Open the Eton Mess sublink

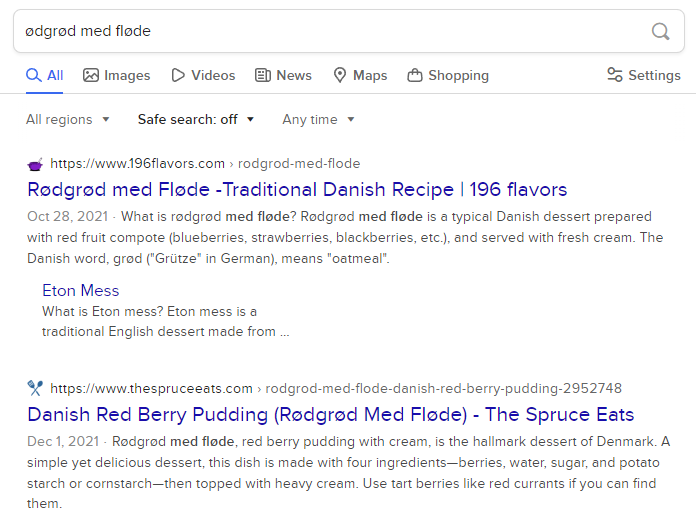(x=80, y=290)
